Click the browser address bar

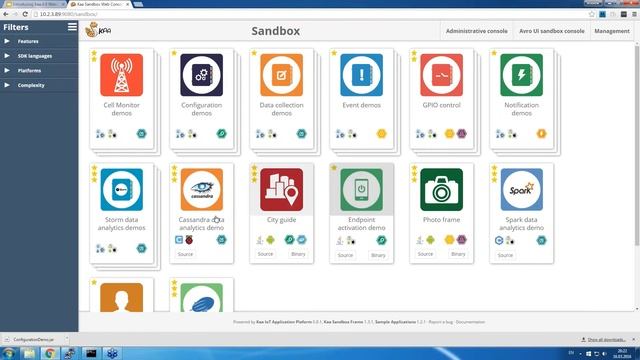[x=310, y=14]
